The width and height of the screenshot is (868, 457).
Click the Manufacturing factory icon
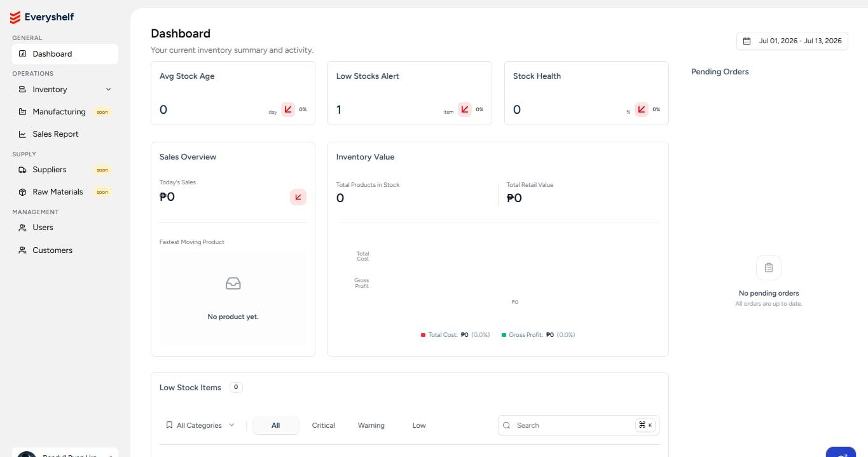22,112
